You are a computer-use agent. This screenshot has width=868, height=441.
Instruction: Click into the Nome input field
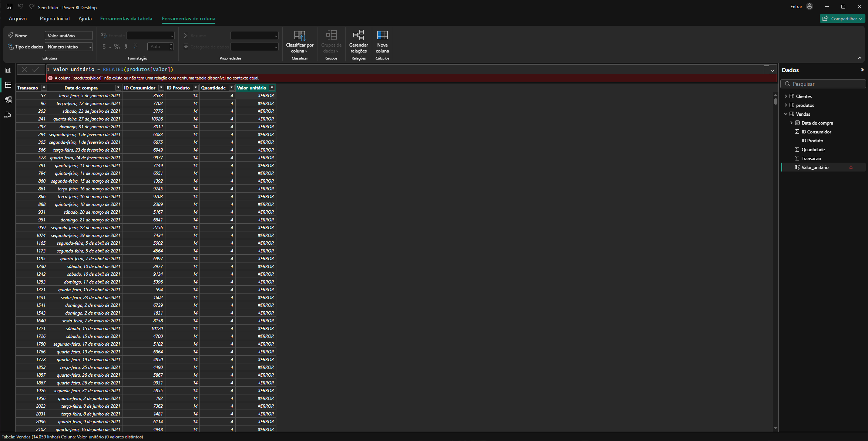(69, 36)
